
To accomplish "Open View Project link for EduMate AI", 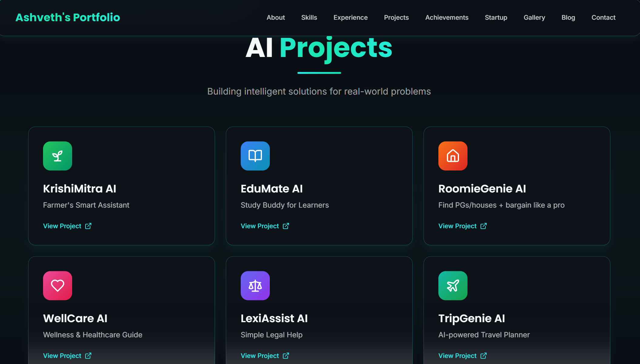I will [x=260, y=226].
